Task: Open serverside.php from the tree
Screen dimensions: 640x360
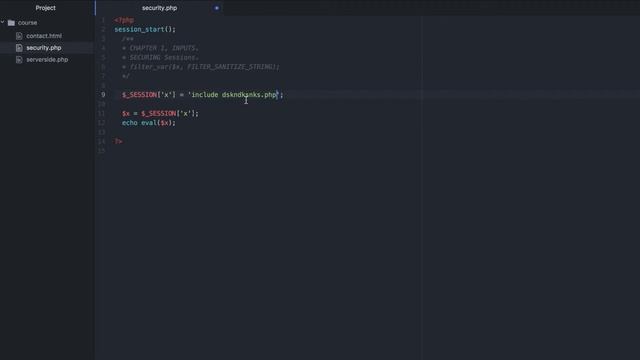Action: pyautogui.click(x=47, y=60)
